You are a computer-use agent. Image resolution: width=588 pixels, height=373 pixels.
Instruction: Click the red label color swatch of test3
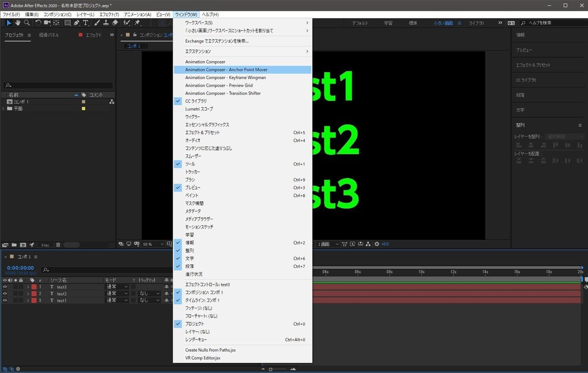34,287
